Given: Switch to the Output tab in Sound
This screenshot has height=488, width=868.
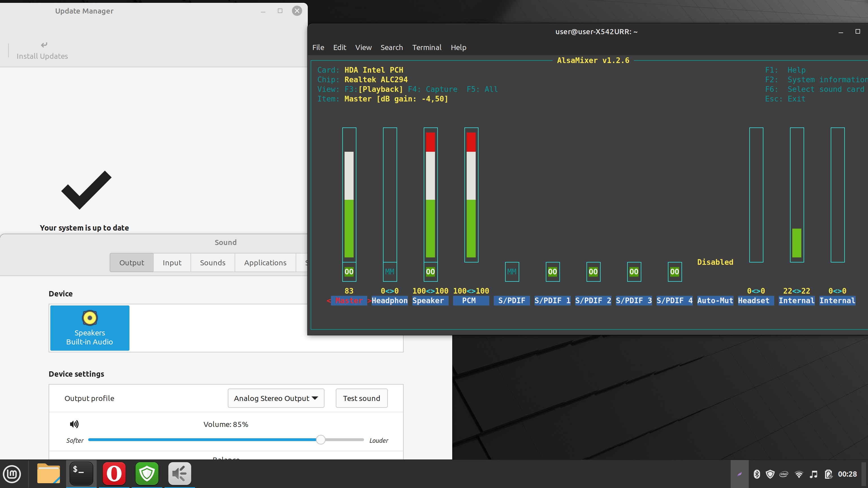Looking at the screenshot, I should (x=131, y=263).
